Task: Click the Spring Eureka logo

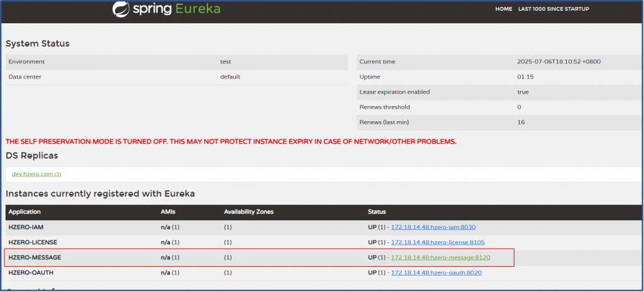Action: (x=166, y=9)
